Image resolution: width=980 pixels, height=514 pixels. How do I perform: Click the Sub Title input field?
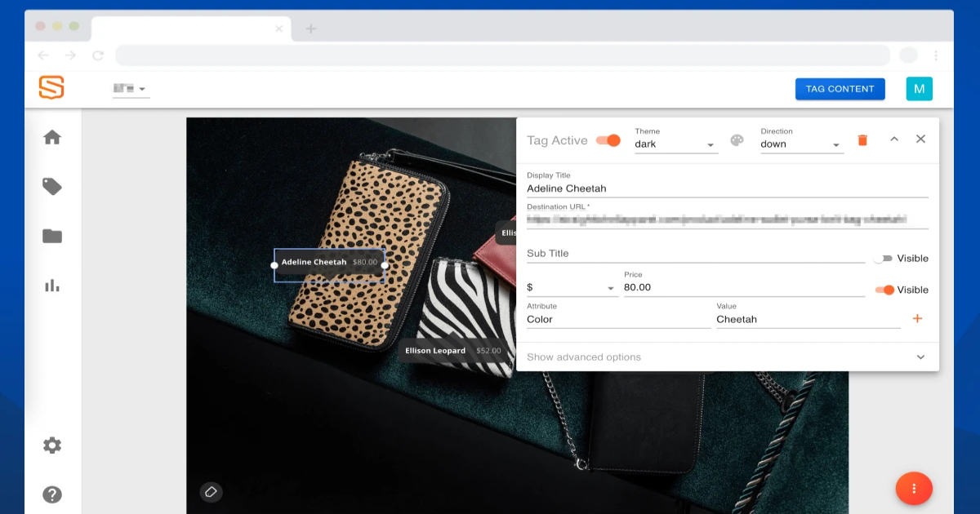696,254
